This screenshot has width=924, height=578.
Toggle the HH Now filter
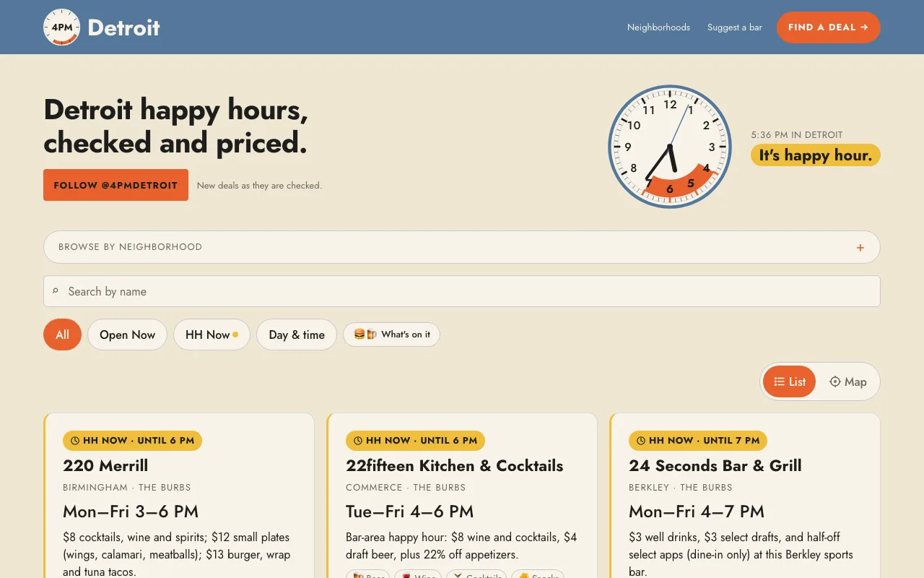tap(212, 335)
